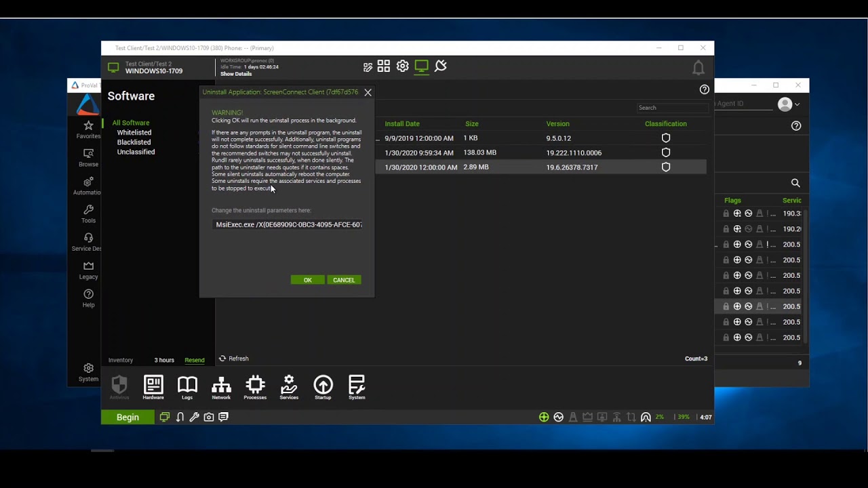Click classification shield for version 9.5.0.12
868x488 pixels.
click(x=666, y=138)
